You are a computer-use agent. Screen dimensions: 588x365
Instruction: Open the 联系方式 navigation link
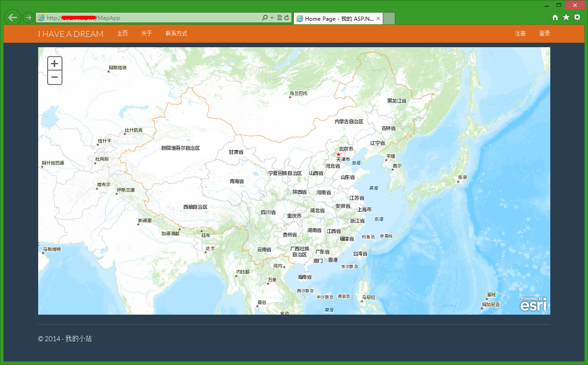(176, 34)
